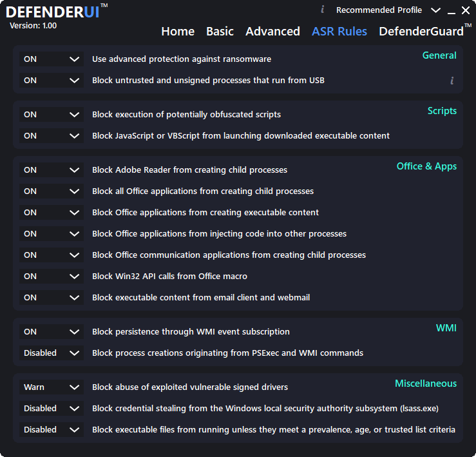This screenshot has width=476, height=457.
Task: Expand dropdown for Office communication applications rule
Action: click(x=52, y=255)
